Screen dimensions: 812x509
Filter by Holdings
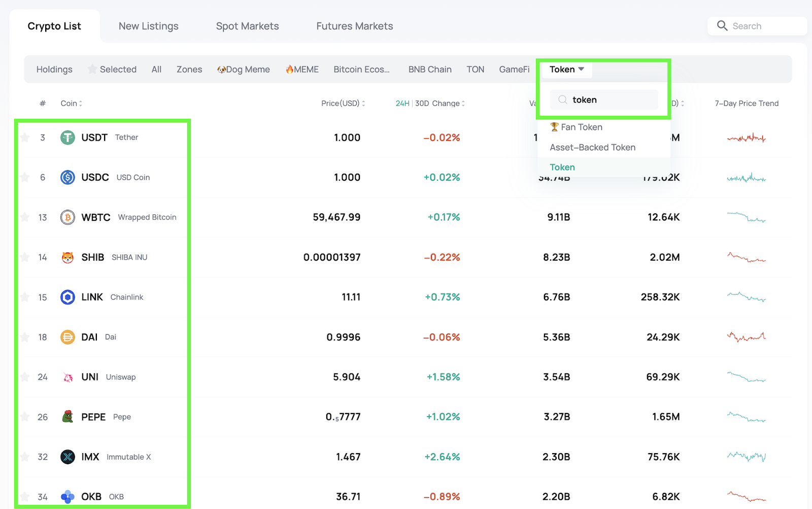click(x=54, y=69)
